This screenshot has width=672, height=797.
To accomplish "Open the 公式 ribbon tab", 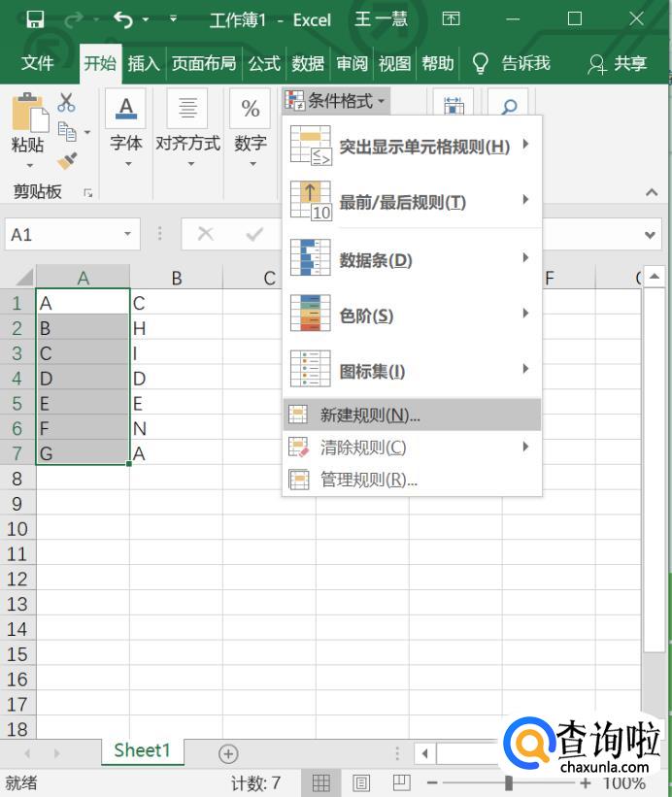I will point(264,63).
